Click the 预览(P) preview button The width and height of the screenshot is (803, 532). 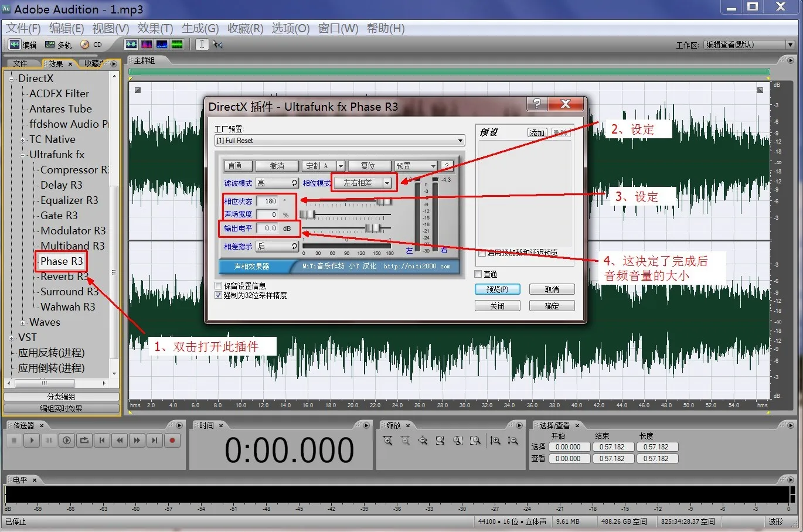(x=497, y=289)
